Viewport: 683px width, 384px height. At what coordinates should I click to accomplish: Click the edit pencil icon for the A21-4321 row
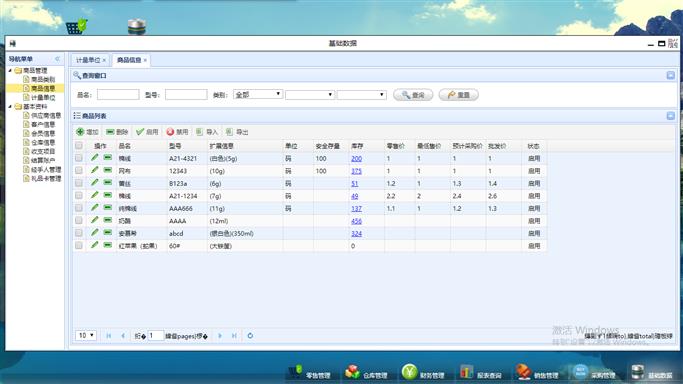pyautogui.click(x=95, y=158)
